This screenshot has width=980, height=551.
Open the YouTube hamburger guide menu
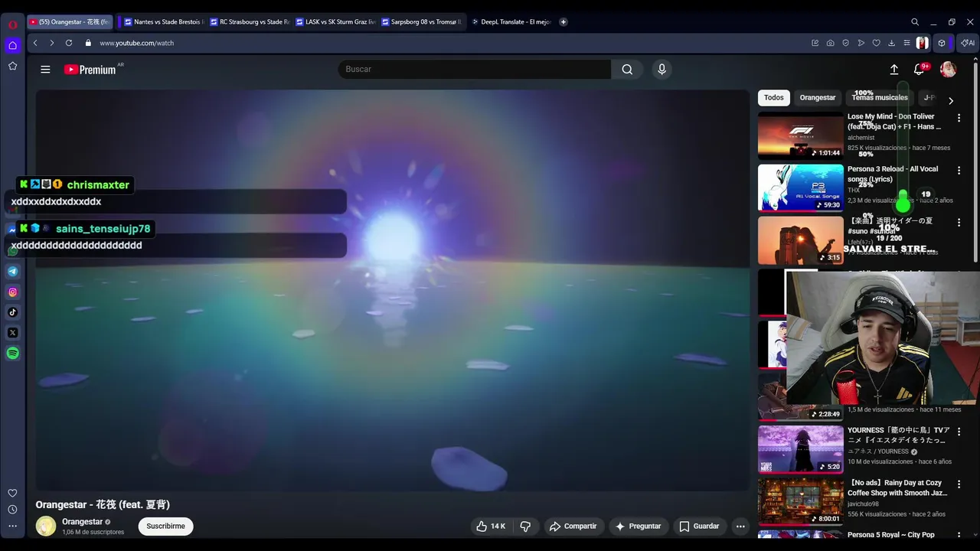(45, 69)
